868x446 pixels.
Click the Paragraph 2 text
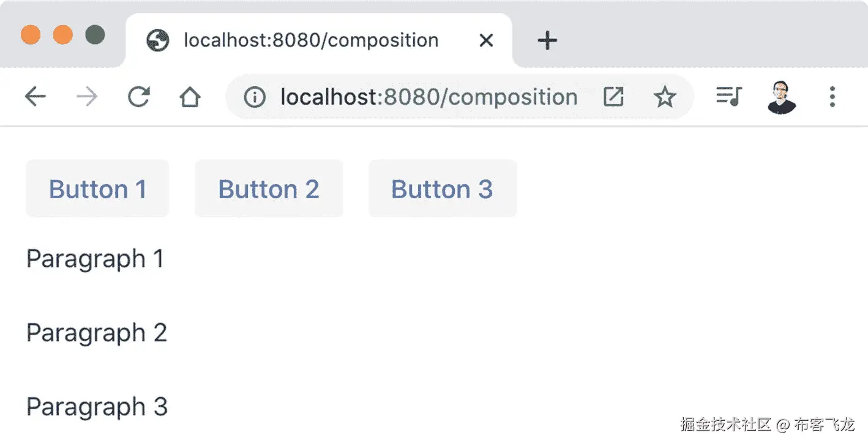[97, 333]
